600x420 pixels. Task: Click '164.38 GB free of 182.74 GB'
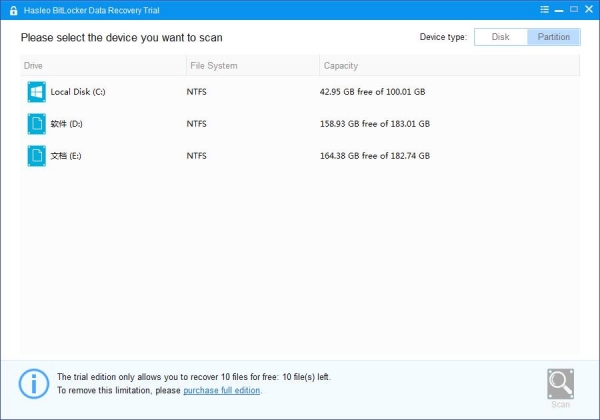[375, 156]
